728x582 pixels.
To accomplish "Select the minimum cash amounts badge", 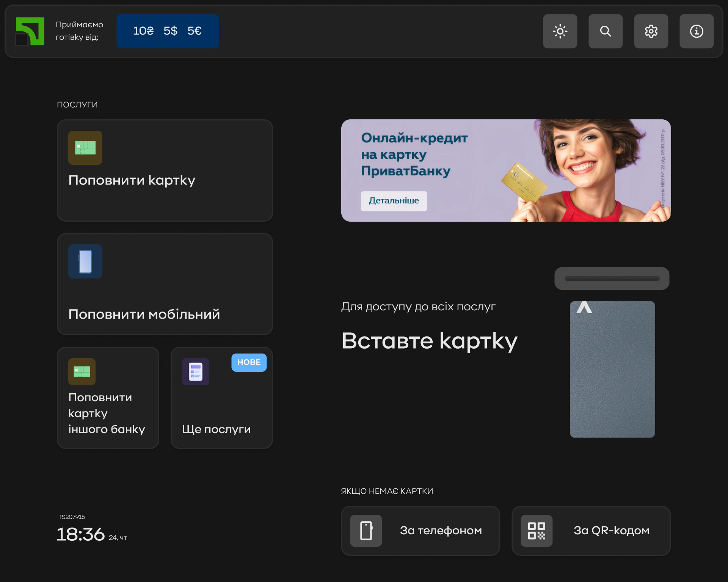I will 168,31.
